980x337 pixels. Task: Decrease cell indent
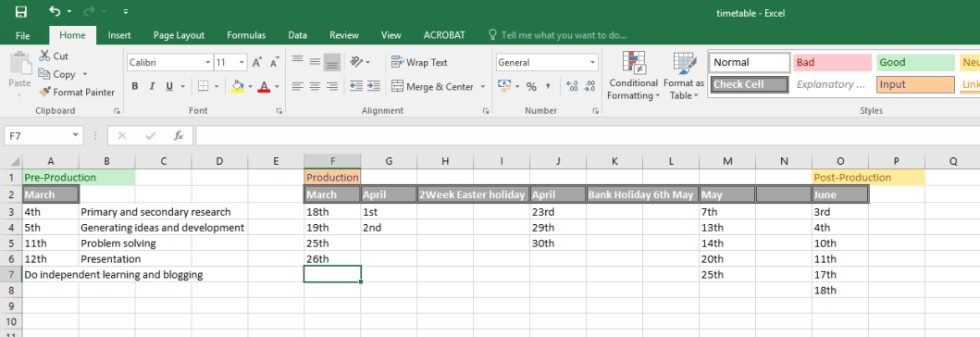pos(357,86)
